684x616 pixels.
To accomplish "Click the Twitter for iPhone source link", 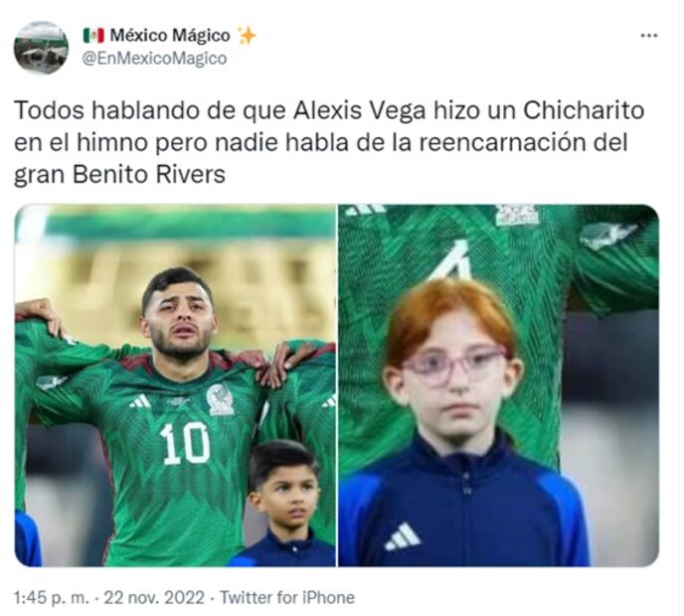I will pos(287,597).
